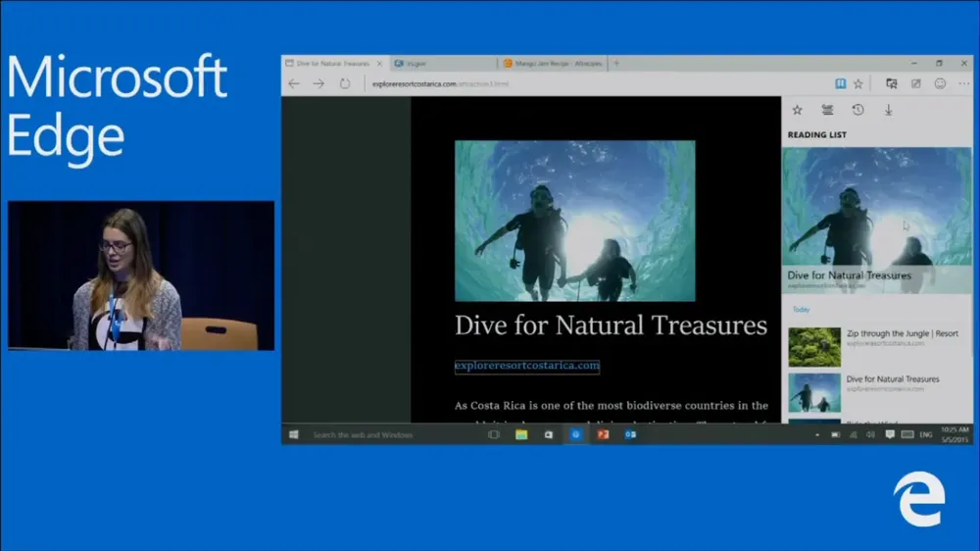The width and height of the screenshot is (980, 551).
Task: Add page to favorites with the star icon
Action: 858,84
